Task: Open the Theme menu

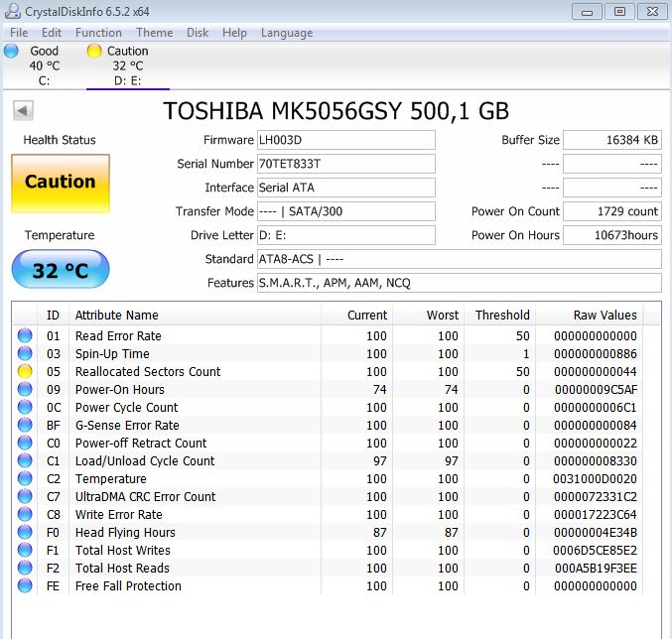Action: 155,33
